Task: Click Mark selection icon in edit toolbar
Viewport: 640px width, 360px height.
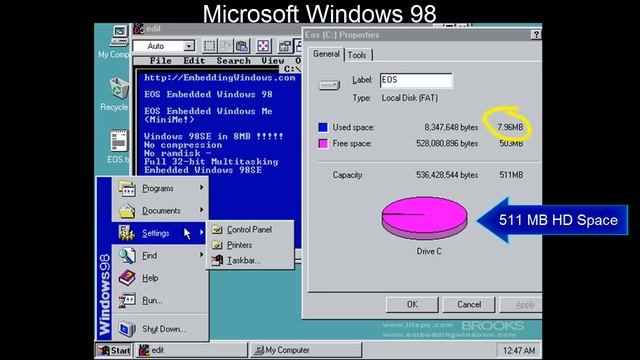Action: pos(209,46)
